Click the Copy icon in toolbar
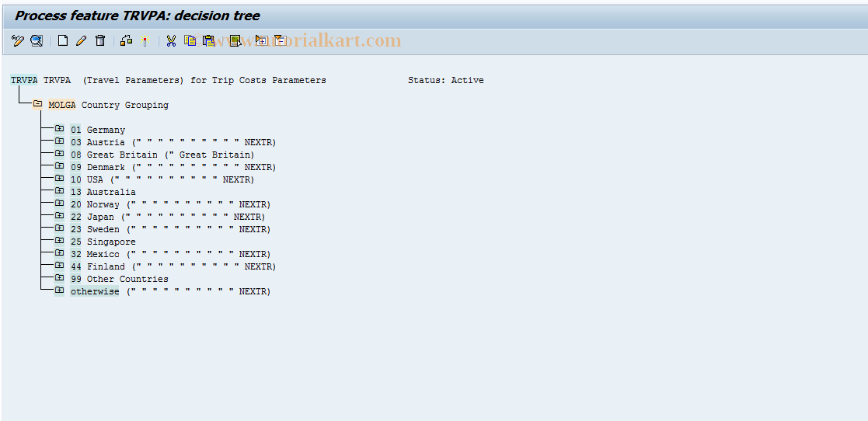 [x=190, y=40]
